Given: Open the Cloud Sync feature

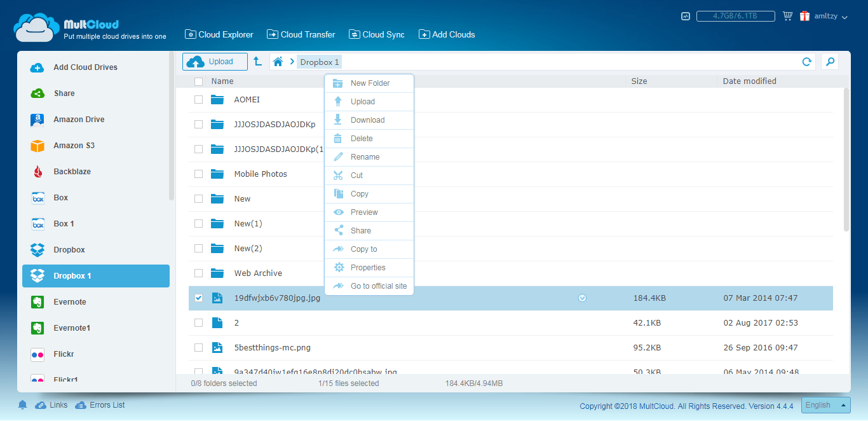Looking at the screenshot, I should pos(376,34).
